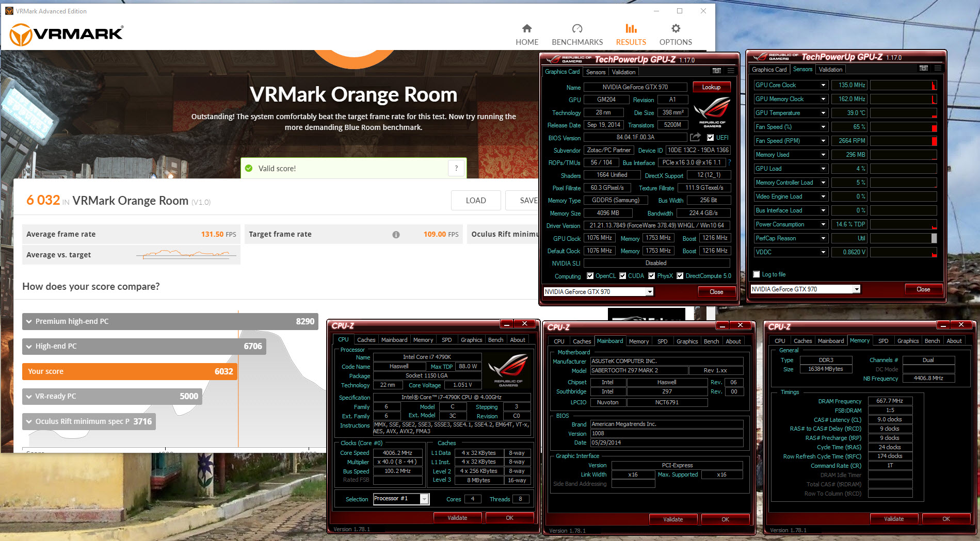Switch to Validation tab in GPU-Z Sensors window
Image resolution: width=980 pixels, height=541 pixels.
click(x=830, y=70)
